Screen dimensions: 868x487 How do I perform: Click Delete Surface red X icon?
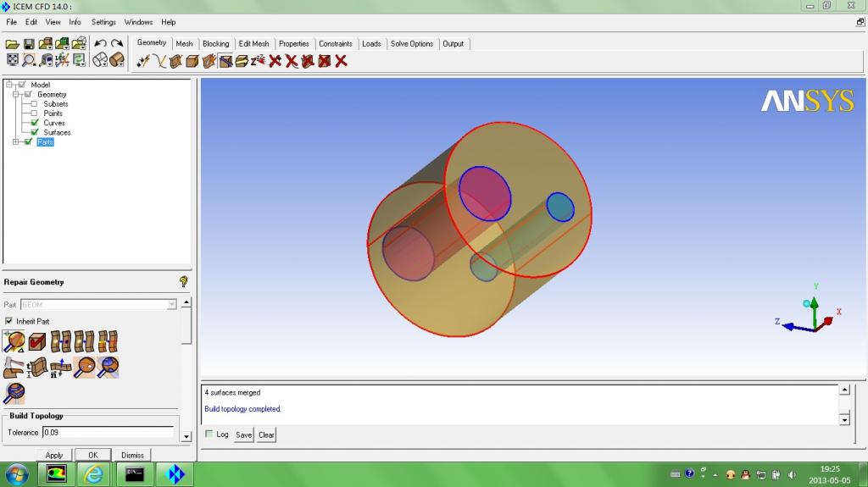click(308, 61)
